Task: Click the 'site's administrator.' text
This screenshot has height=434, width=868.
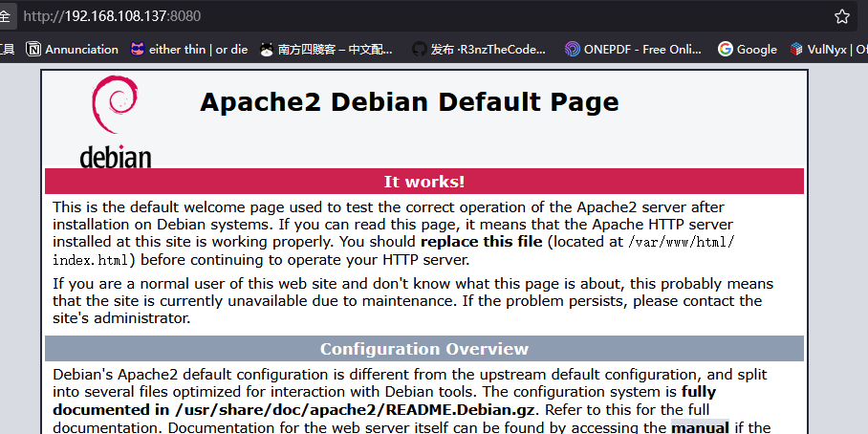Action: [121, 318]
